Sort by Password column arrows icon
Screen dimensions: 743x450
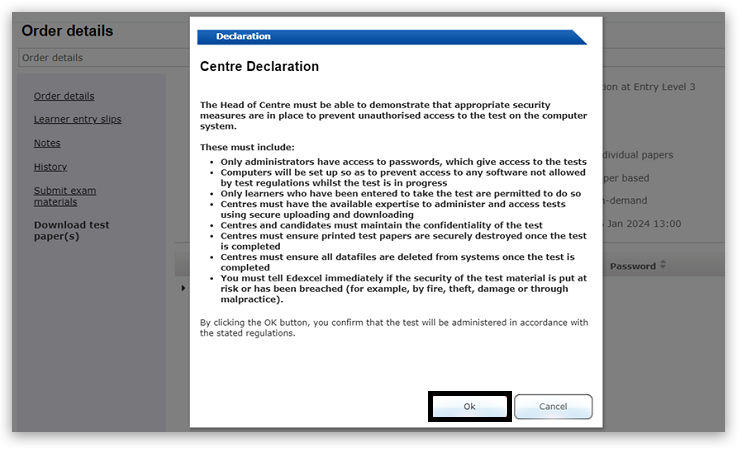(662, 266)
